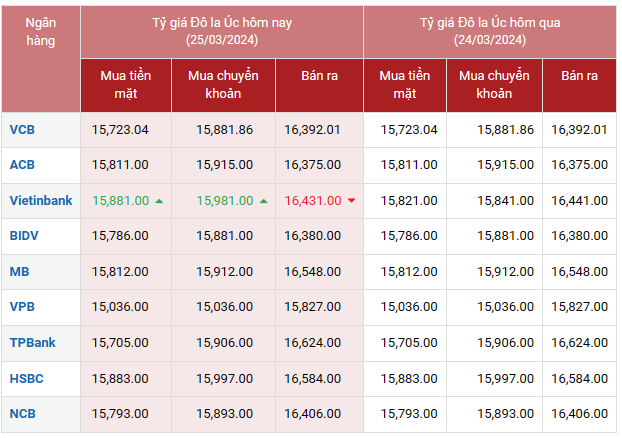Viewport: 622px width, 438px height.
Task: Select Vietinbank yesterday's cash buy 15,821.00
Action: tap(409, 201)
